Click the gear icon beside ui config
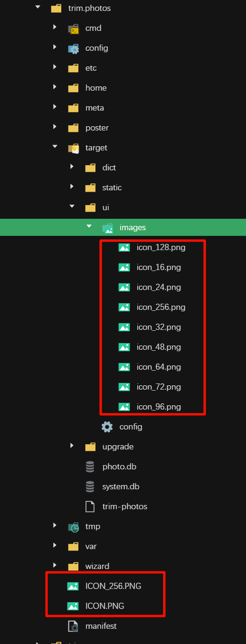The height and width of the screenshot is (644, 246). 107,427
